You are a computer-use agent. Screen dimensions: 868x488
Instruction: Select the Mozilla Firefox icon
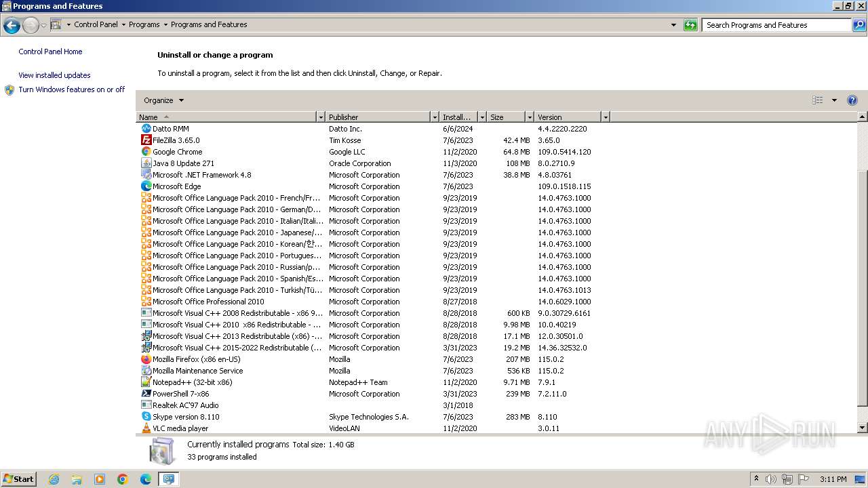point(146,359)
